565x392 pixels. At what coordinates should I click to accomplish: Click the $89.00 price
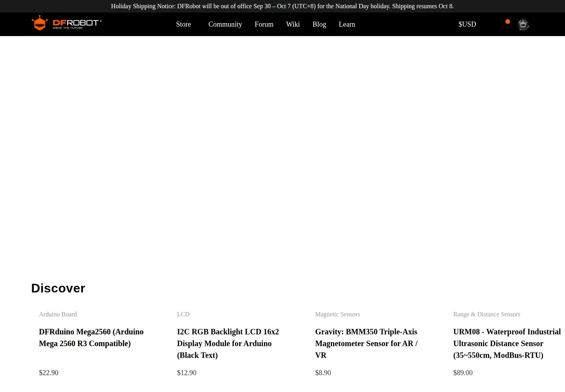pyautogui.click(x=463, y=373)
